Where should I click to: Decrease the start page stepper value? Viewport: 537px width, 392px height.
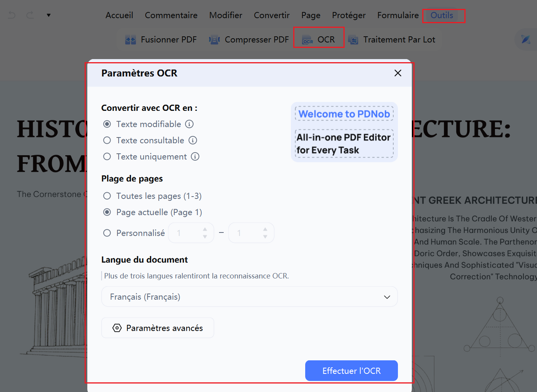pos(205,237)
